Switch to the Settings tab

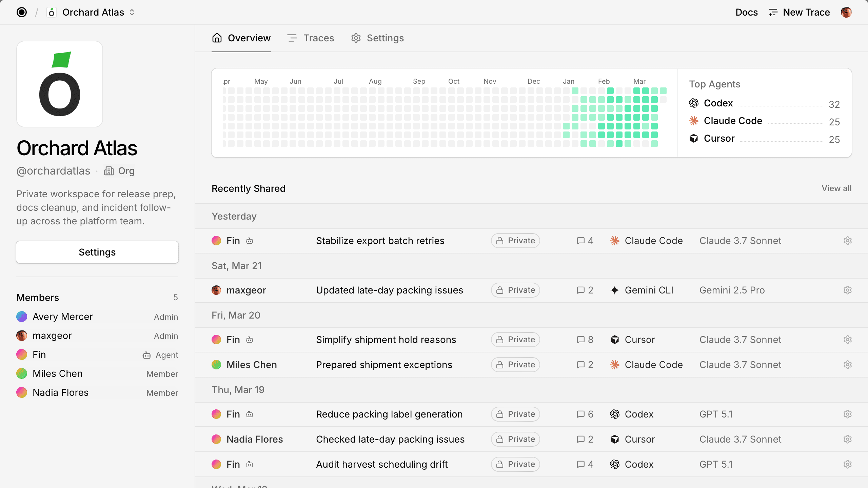pos(377,38)
